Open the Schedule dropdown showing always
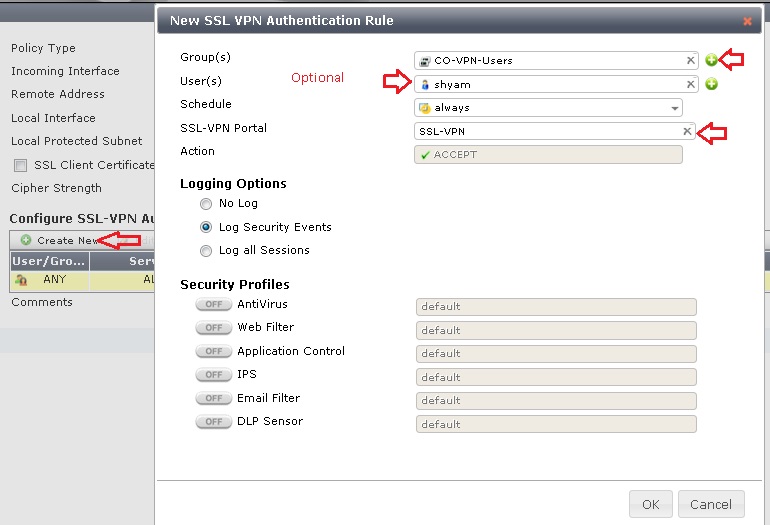The height and width of the screenshot is (525, 770). coord(548,108)
